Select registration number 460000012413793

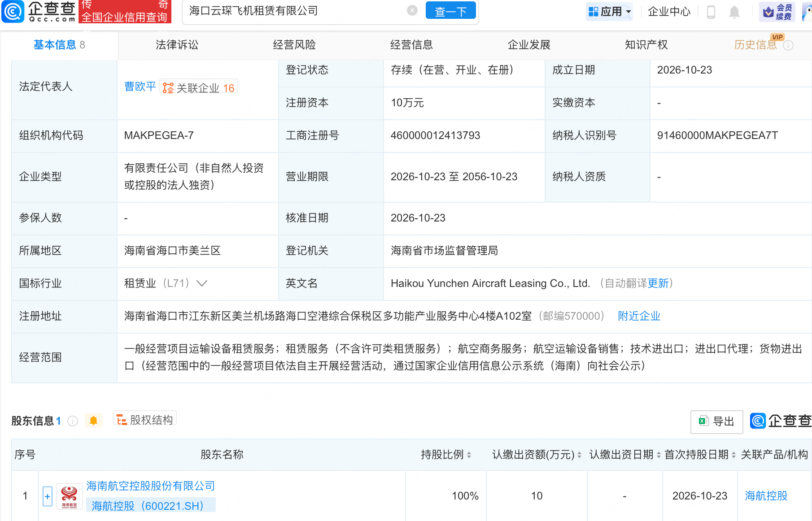pos(435,135)
